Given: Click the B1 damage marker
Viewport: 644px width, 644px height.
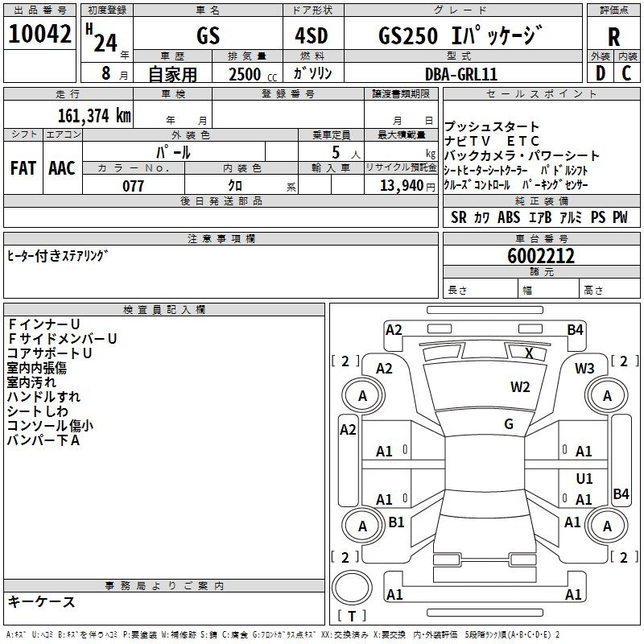Looking at the screenshot, I should pos(396,522).
